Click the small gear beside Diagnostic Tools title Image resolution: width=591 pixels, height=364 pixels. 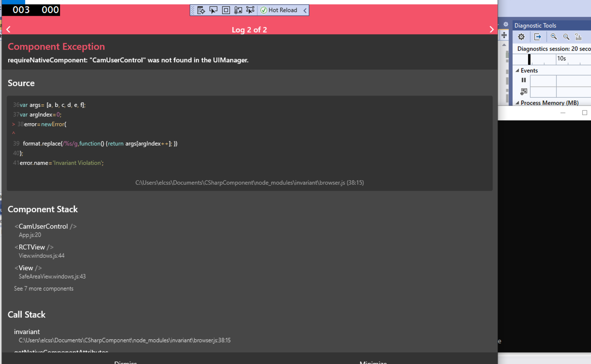(x=506, y=24)
